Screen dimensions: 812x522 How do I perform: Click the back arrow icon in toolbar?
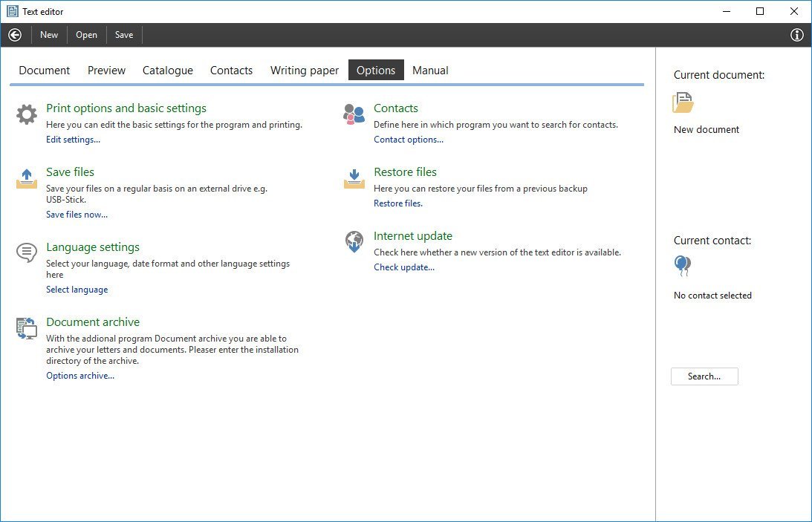click(x=15, y=35)
